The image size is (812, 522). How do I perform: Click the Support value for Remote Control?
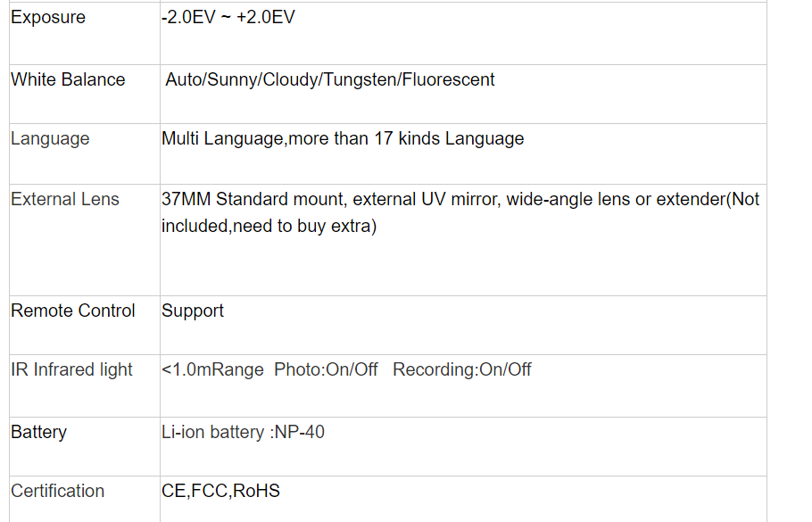(x=193, y=311)
